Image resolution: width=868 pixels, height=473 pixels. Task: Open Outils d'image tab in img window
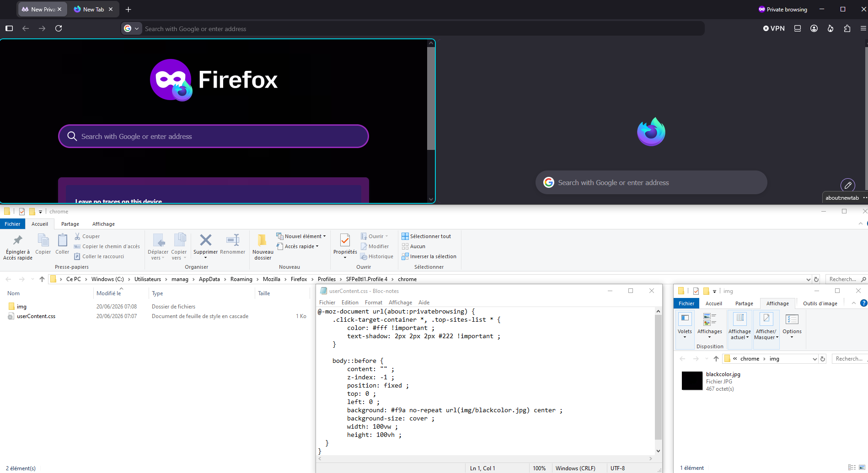tap(820, 303)
